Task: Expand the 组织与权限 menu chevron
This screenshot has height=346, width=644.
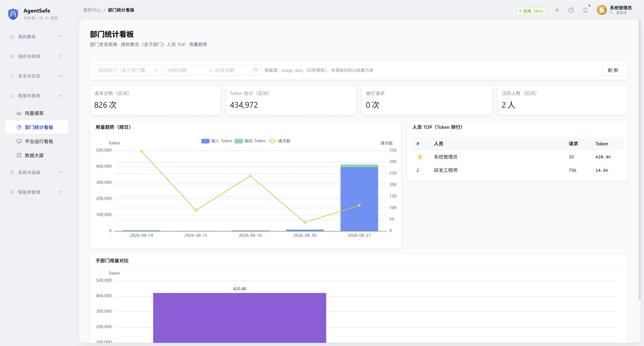Action: (61, 56)
